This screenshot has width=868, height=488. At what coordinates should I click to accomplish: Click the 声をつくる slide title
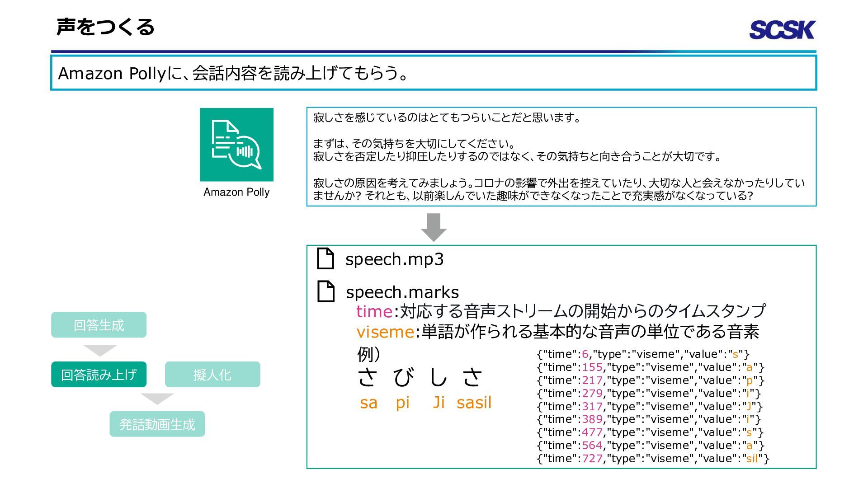(105, 27)
